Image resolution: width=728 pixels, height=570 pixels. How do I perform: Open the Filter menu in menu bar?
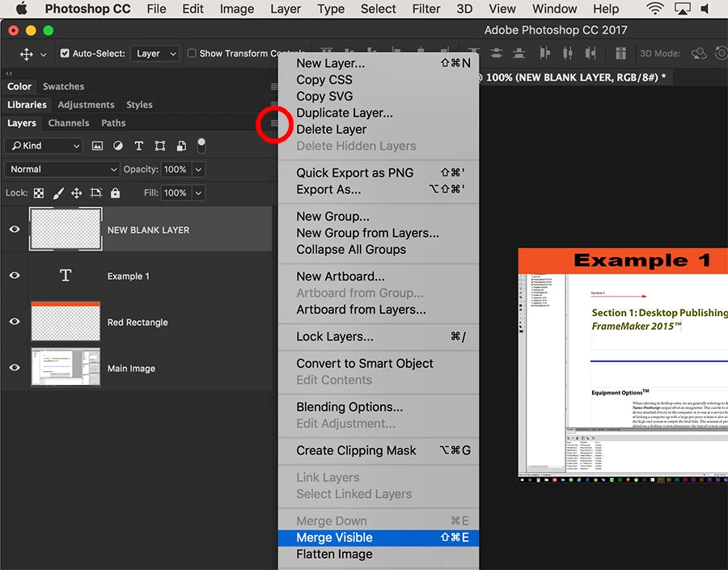(425, 9)
